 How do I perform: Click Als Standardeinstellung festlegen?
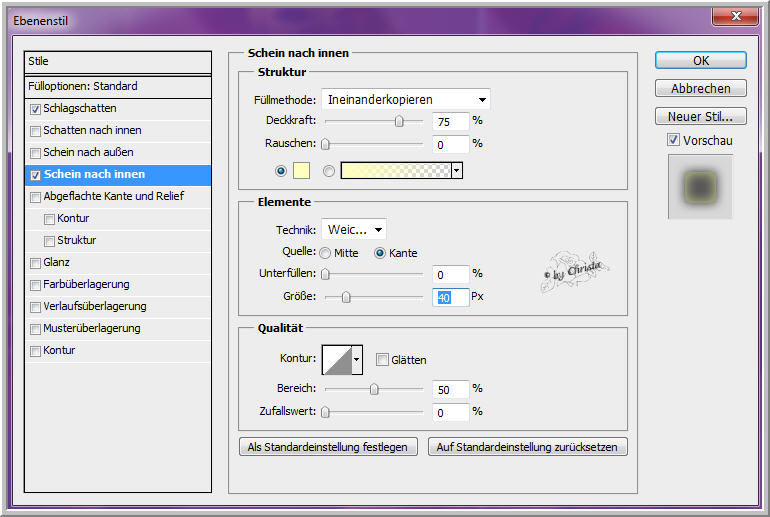click(x=328, y=447)
